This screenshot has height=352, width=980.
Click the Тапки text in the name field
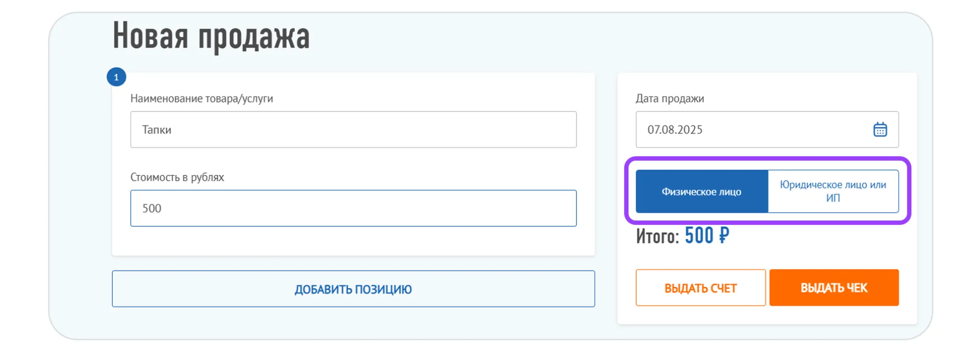pos(157,130)
